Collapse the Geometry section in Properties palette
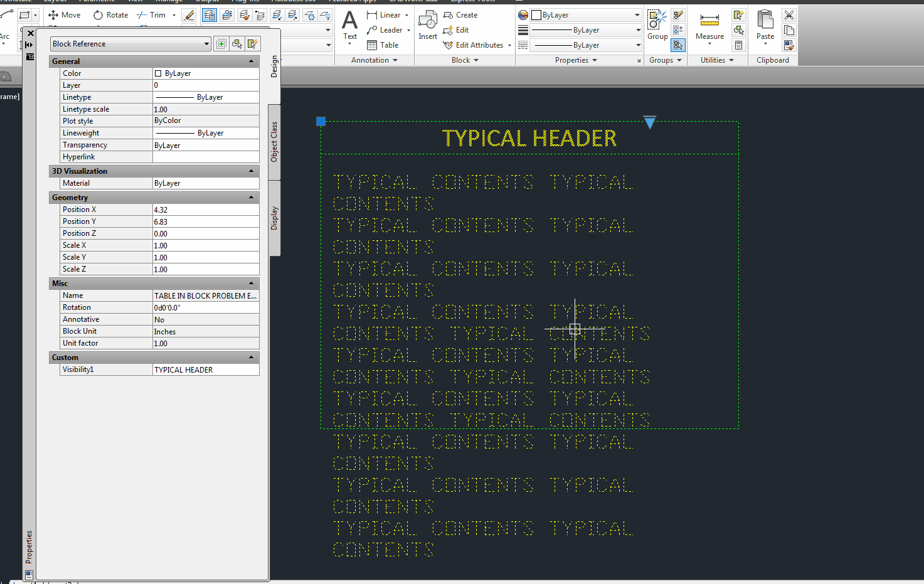 [251, 197]
